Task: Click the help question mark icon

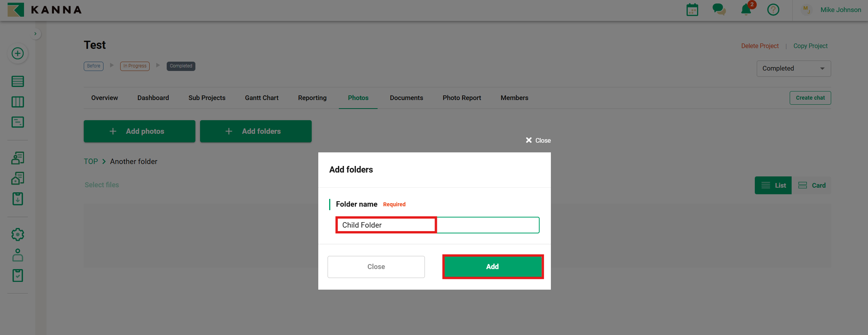Action: (773, 10)
